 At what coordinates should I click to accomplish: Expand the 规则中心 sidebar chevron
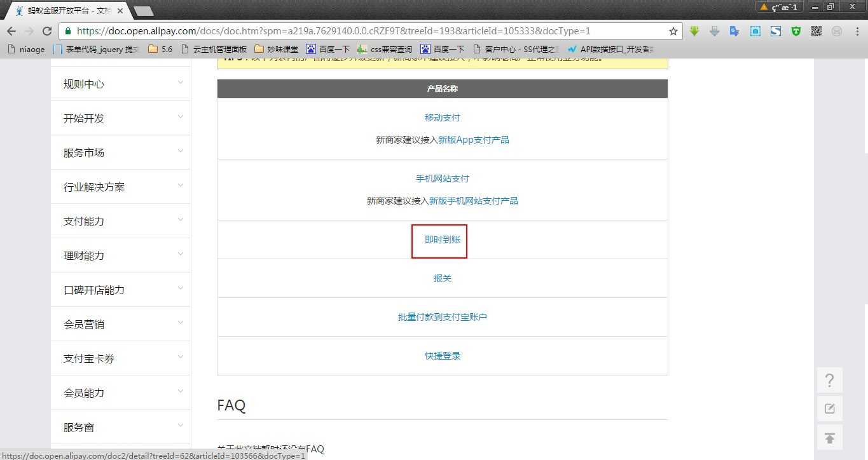181,82
